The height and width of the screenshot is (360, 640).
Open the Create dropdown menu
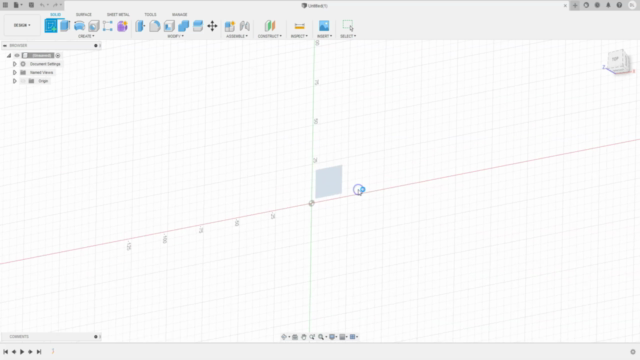pos(86,36)
